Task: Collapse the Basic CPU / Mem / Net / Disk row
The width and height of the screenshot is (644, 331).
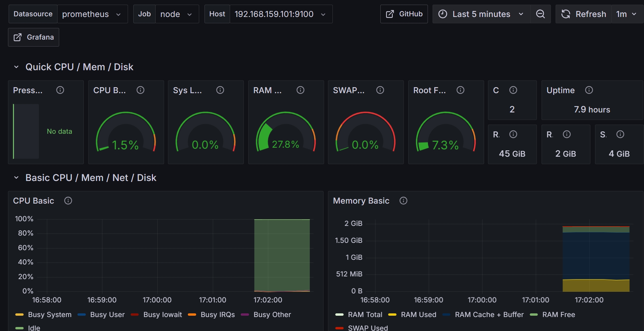Action: [16, 178]
